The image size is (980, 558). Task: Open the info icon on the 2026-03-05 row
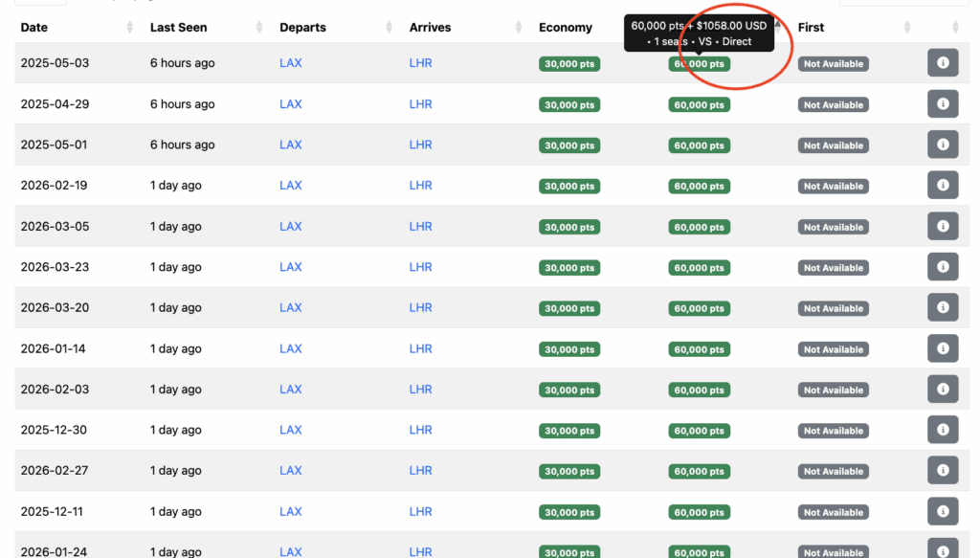(943, 226)
